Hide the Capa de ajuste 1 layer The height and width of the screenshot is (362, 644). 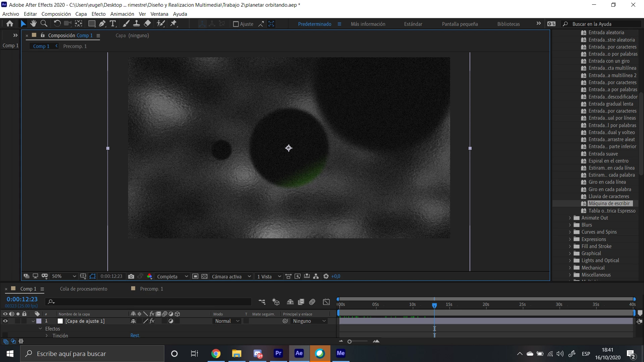click(5, 321)
